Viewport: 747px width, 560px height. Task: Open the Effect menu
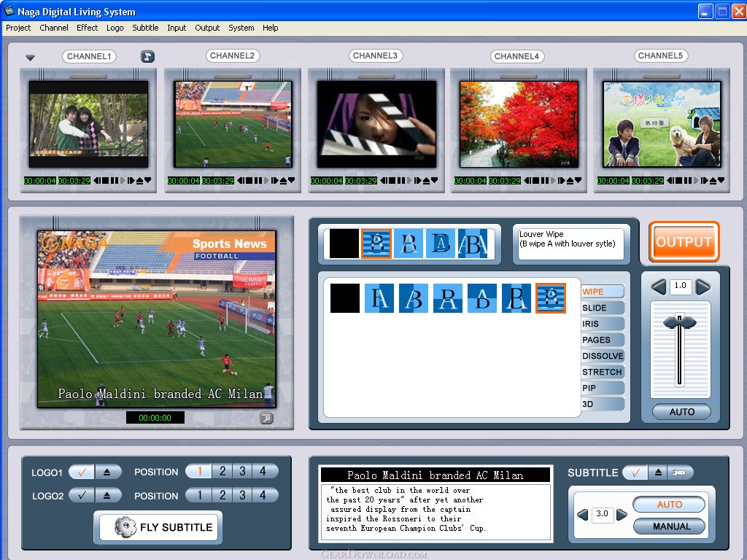(x=88, y=28)
